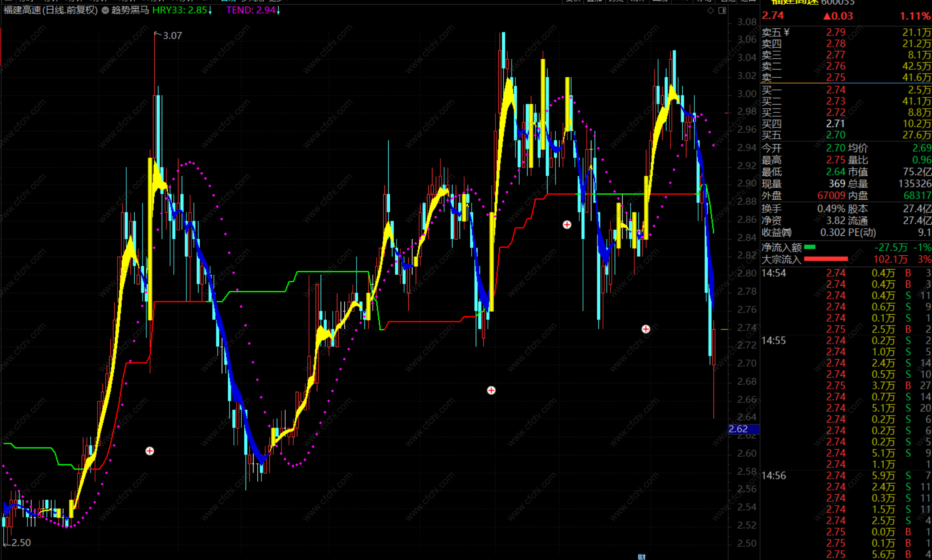Click the plus marker near 2.60 at left
Viewport: 932px width, 560px height.
(x=150, y=451)
